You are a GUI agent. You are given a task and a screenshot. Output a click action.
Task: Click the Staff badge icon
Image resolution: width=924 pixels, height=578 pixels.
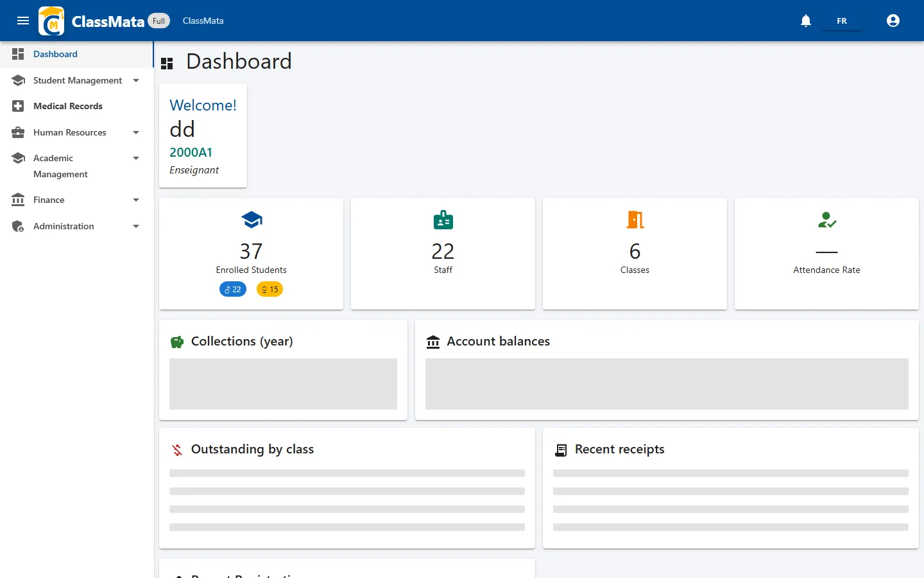point(443,220)
